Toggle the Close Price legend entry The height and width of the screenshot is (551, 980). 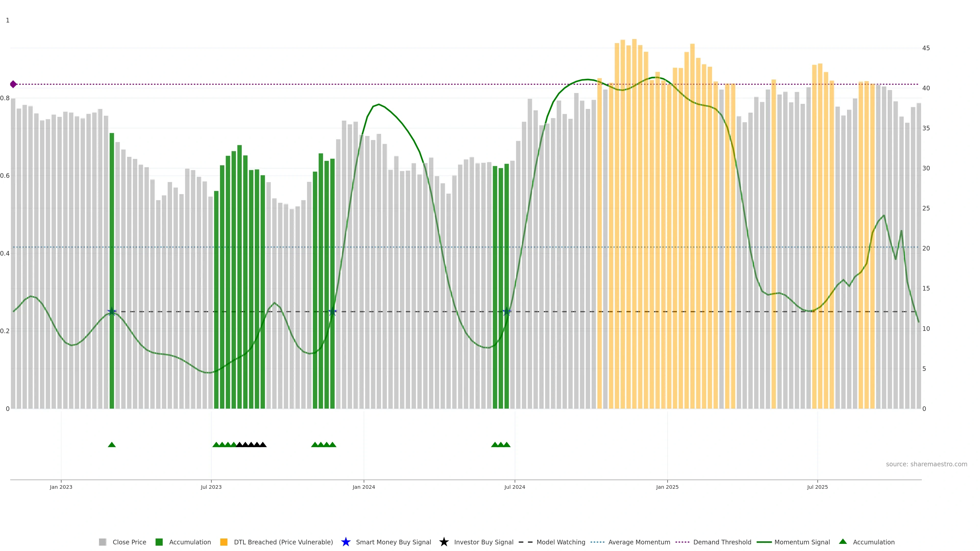129,542
